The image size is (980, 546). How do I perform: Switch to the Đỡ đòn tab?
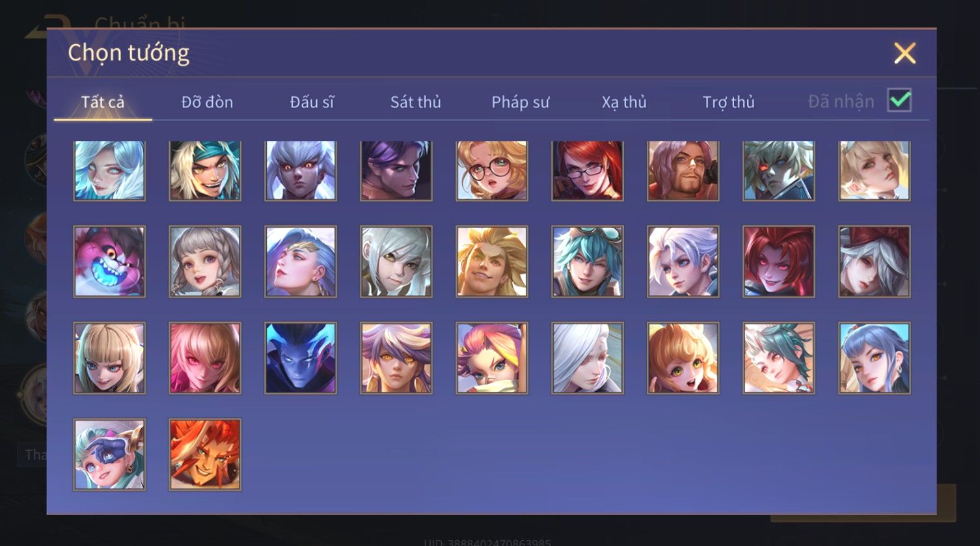click(x=207, y=102)
